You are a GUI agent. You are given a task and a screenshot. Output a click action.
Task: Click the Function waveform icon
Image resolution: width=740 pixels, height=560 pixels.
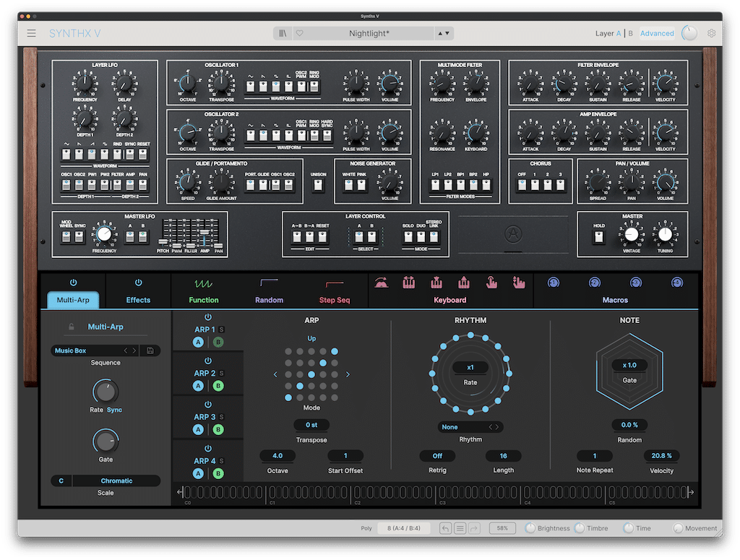[x=203, y=283]
